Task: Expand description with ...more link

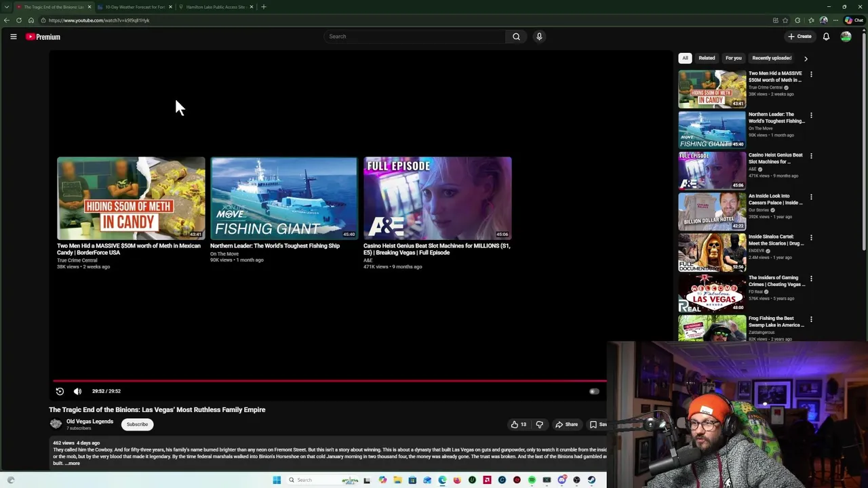Action: pos(73,464)
